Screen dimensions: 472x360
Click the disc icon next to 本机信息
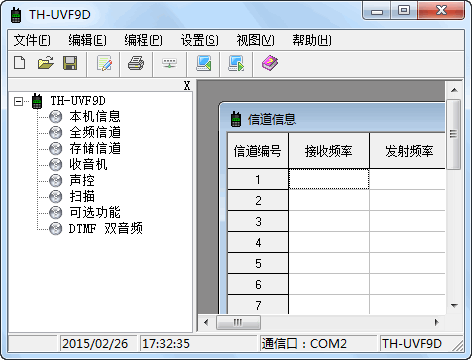[x=55, y=117]
